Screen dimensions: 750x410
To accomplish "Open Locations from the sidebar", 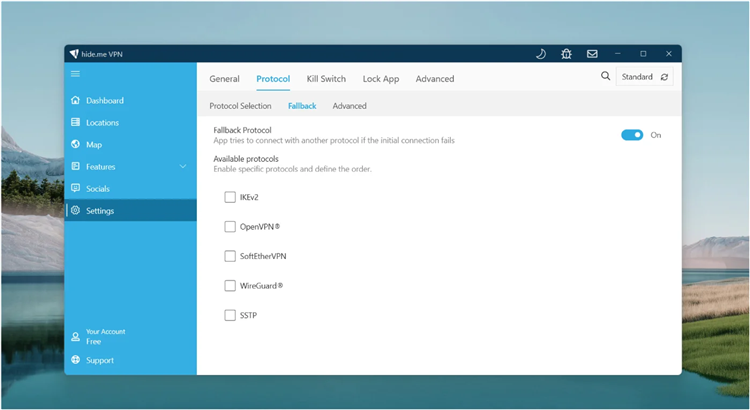I will pyautogui.click(x=131, y=122).
